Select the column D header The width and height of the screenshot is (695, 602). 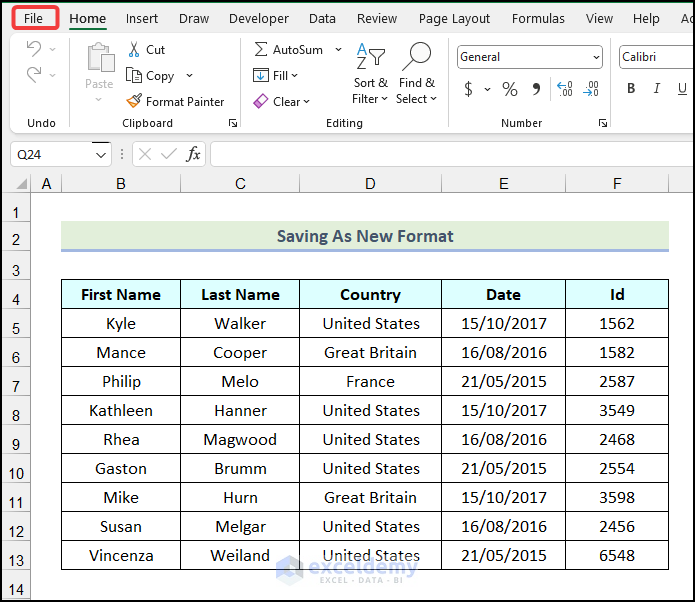(x=370, y=183)
